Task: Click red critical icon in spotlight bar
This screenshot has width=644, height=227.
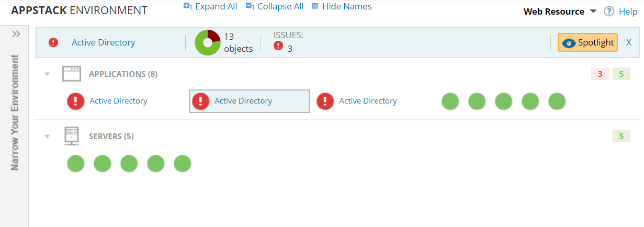Action: coord(53,42)
